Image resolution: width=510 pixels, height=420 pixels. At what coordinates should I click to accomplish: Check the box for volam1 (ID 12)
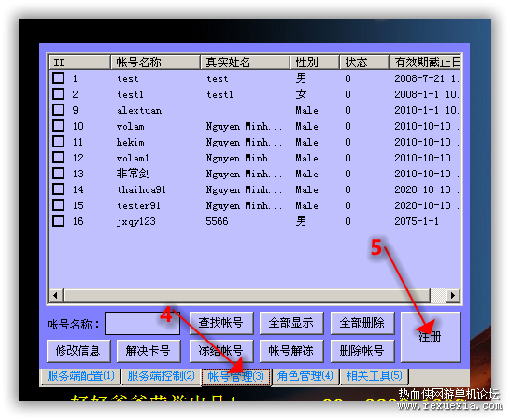click(x=59, y=158)
